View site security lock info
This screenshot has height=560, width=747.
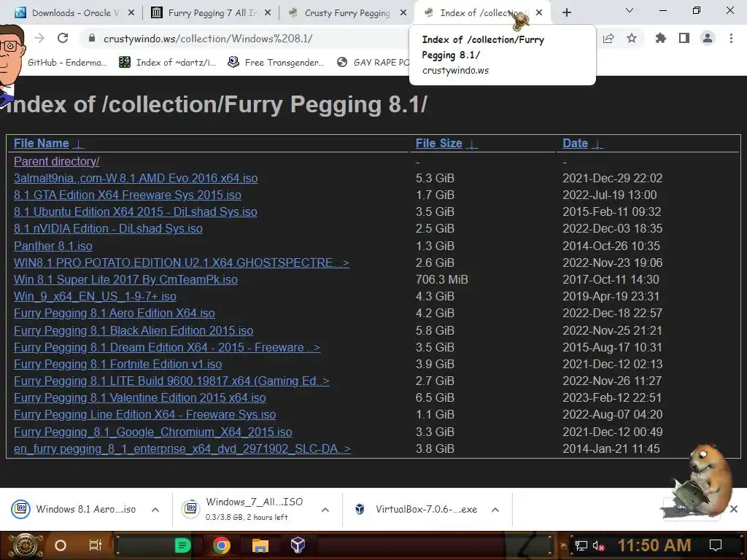point(92,38)
